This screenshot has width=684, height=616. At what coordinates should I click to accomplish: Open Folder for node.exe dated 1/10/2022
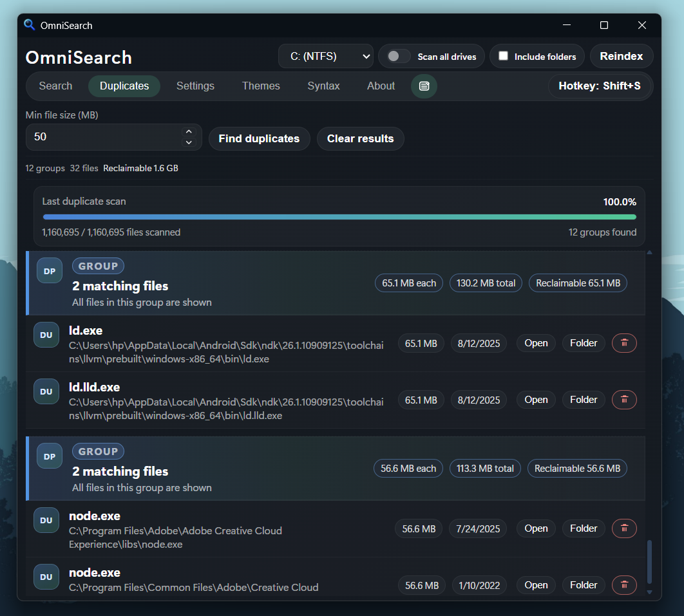pos(584,585)
